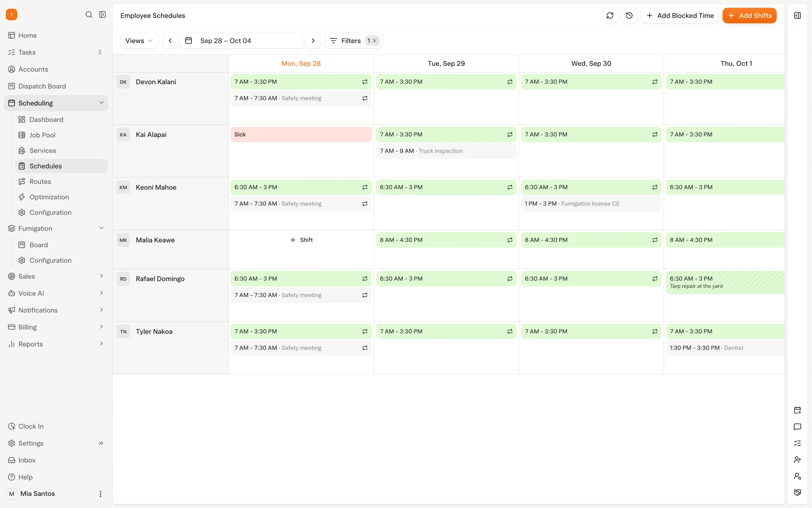The image size is (812, 508).
Task: Open the Views dropdown
Action: click(139, 41)
